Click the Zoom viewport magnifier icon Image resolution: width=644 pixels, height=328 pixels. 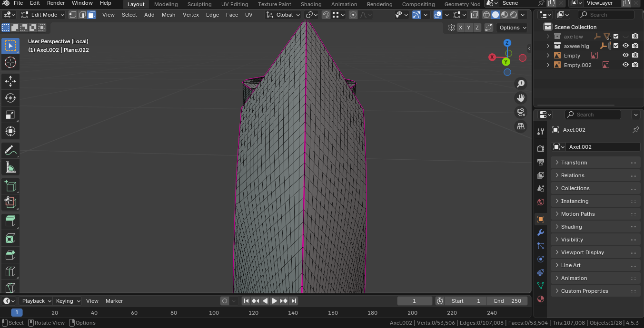point(521,84)
